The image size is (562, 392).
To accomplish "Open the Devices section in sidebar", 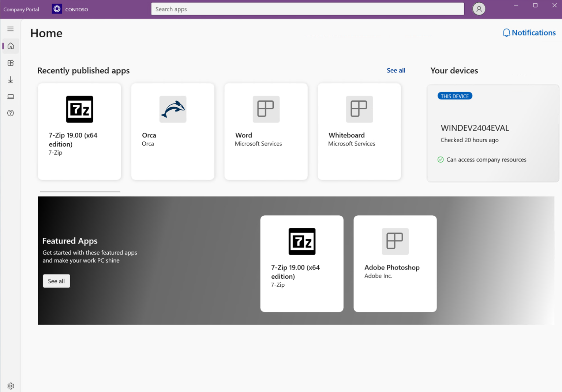I will coord(10,96).
